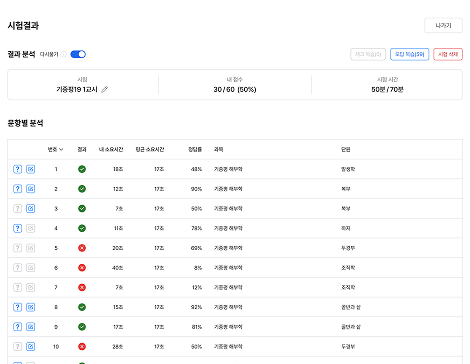This screenshot has width=470, height=364.
Task: Click the 내 소요시간 column header
Action: point(111,149)
